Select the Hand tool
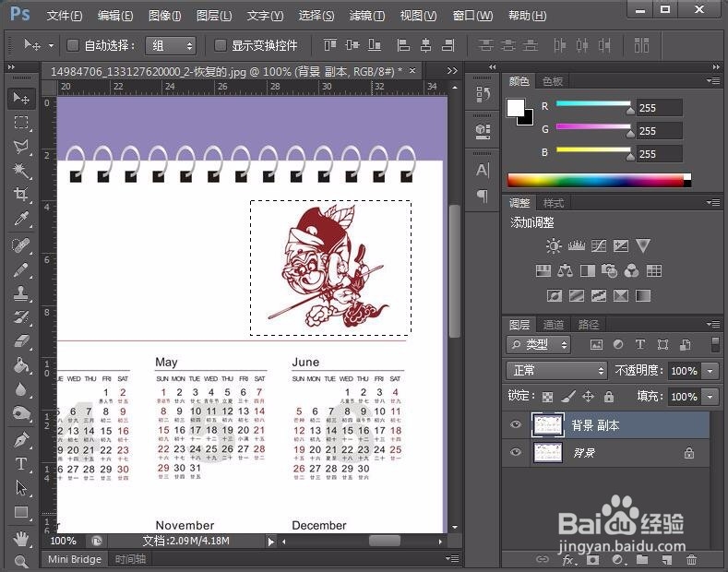This screenshot has height=572, width=728. point(21,539)
